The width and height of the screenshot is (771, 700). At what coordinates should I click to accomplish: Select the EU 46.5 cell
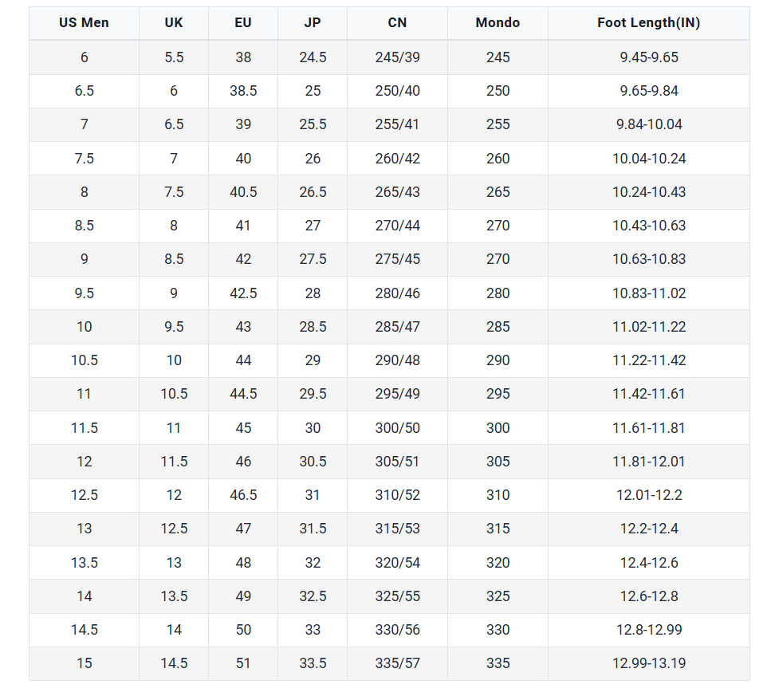tap(243, 495)
